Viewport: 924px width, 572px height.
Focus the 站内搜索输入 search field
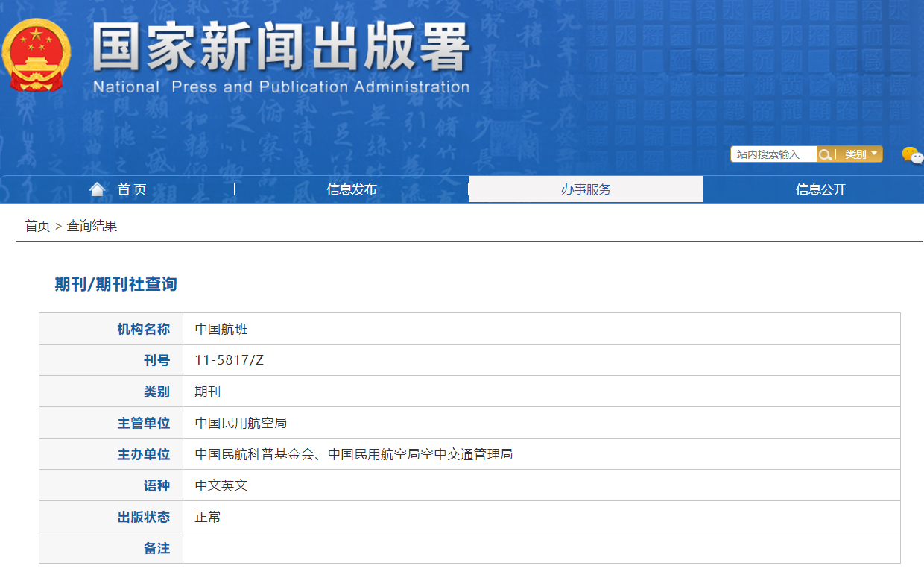click(x=773, y=154)
